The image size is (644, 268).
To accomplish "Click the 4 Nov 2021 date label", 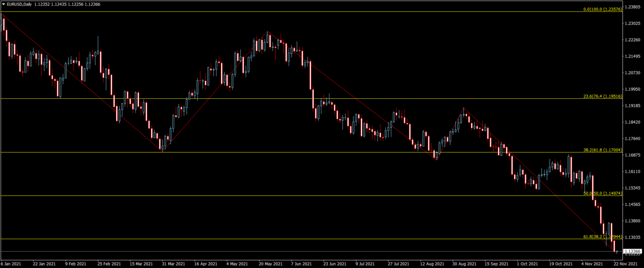I will pyautogui.click(x=593, y=264).
